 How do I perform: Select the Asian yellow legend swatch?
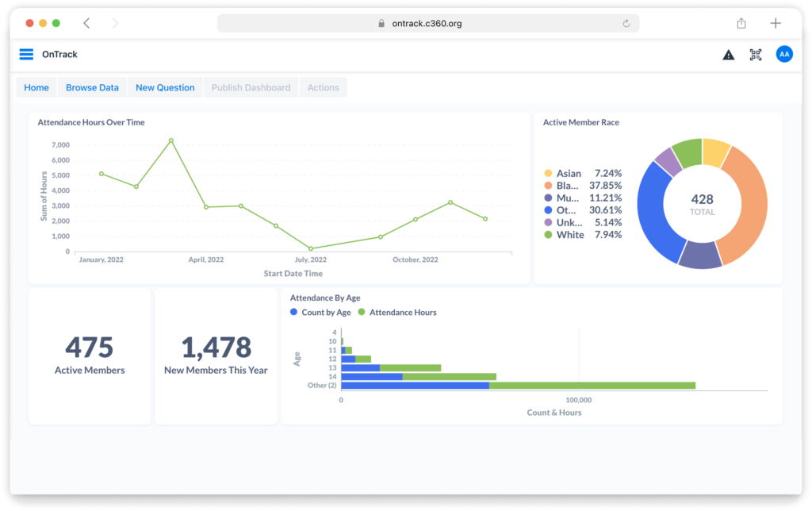[548, 174]
